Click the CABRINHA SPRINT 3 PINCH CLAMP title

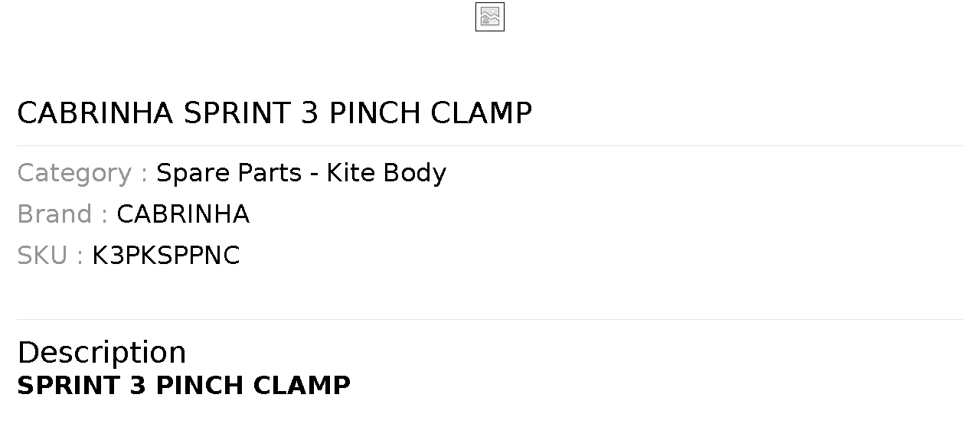click(x=274, y=113)
